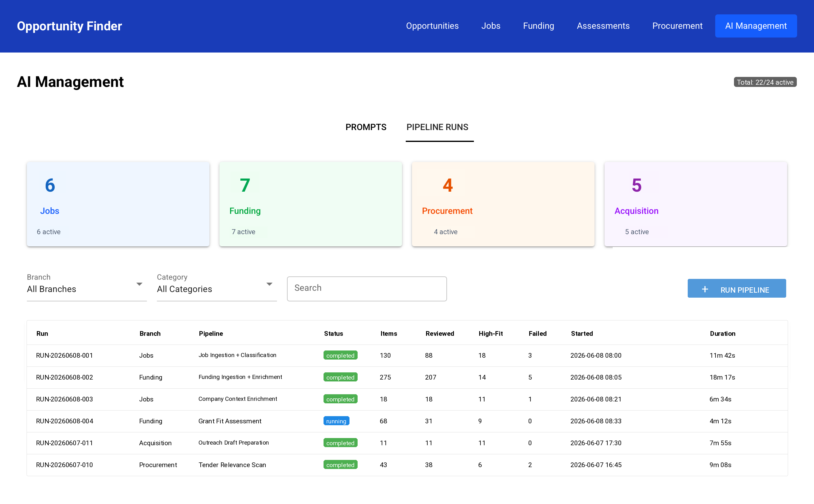Click the 11m 42s duration value
The width and height of the screenshot is (814, 504).
(722, 355)
